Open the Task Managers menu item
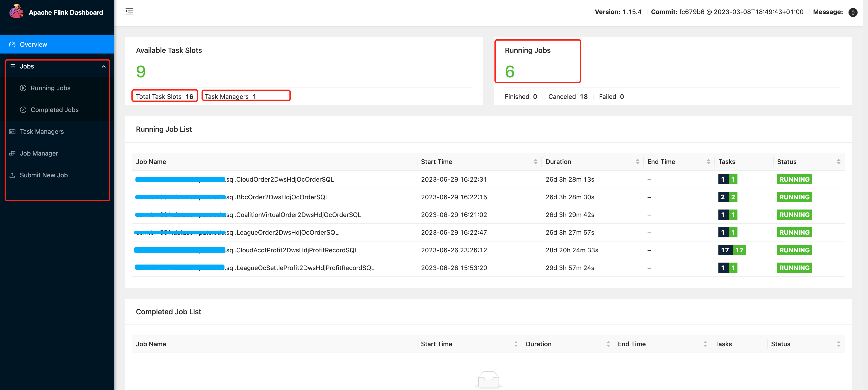868x390 pixels. point(42,132)
